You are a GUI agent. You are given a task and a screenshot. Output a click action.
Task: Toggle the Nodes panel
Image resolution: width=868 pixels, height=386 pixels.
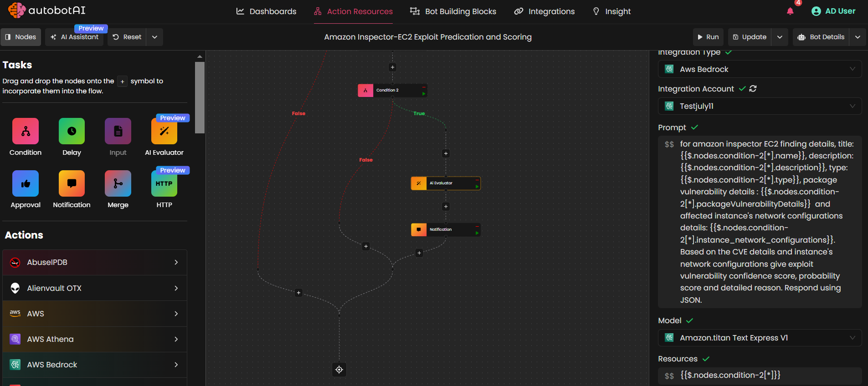pyautogui.click(x=21, y=37)
